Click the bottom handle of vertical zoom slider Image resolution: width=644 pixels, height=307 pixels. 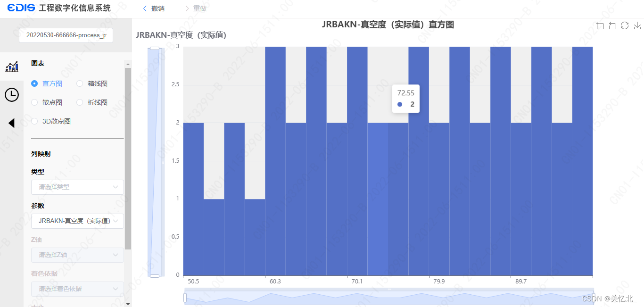(155, 275)
